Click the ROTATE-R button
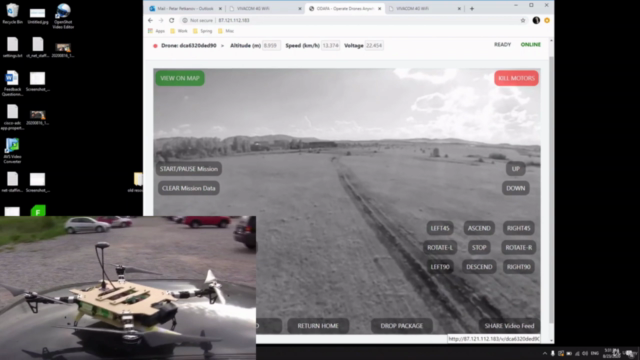Screen dimensions: 640x360 coord(519,247)
